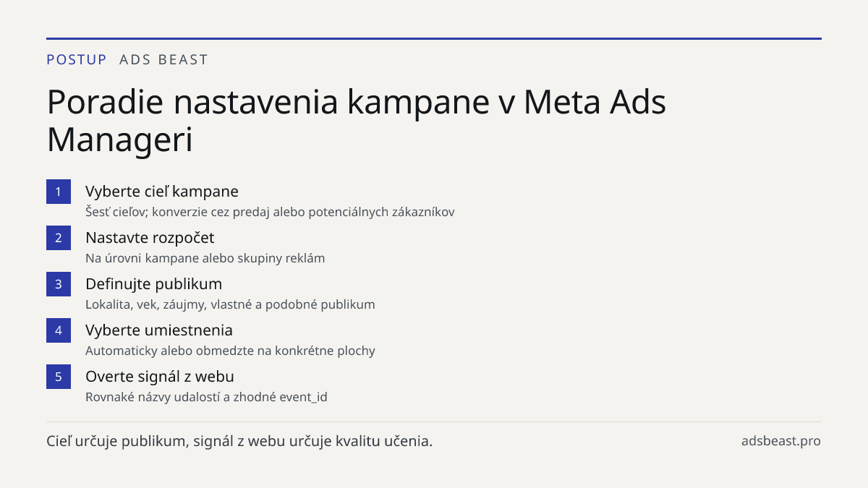The height and width of the screenshot is (488, 868).
Task: Click step number 1 badge
Action: (x=59, y=192)
